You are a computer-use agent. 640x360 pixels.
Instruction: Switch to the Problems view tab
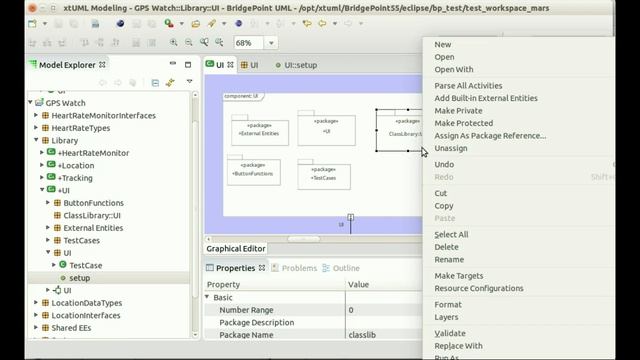point(294,268)
